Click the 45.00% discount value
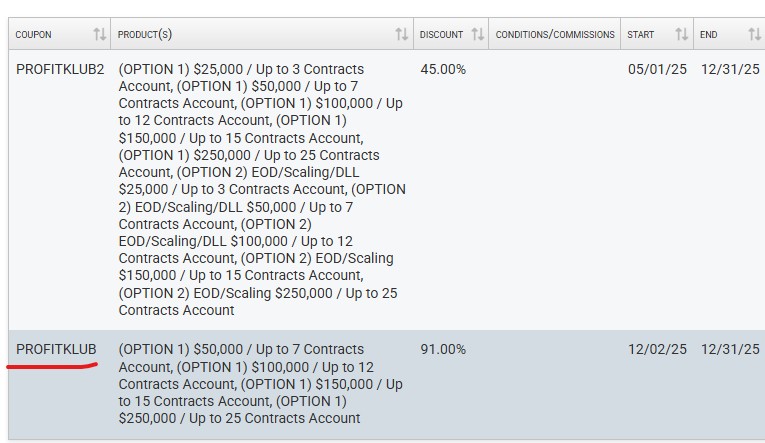The image size is (765, 443). [x=443, y=69]
